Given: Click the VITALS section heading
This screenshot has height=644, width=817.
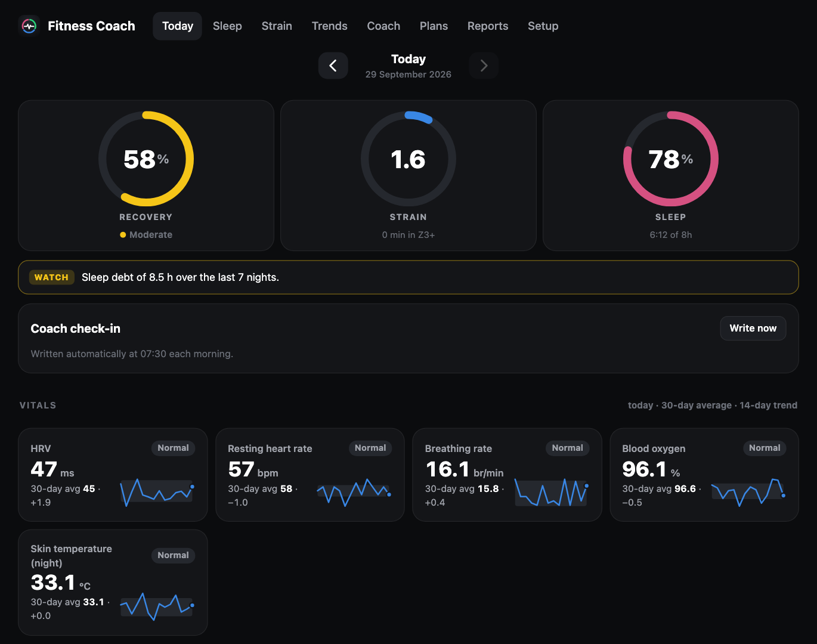Looking at the screenshot, I should (x=38, y=405).
